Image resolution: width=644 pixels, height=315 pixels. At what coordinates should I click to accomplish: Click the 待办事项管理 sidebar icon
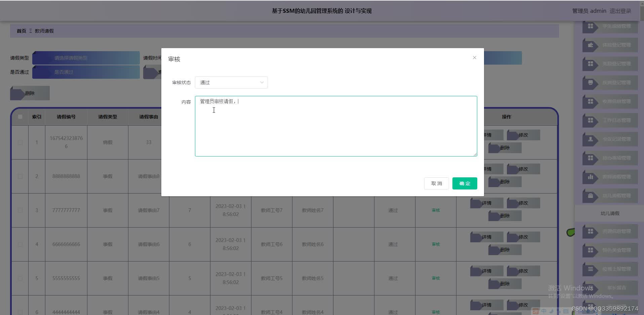point(590,158)
